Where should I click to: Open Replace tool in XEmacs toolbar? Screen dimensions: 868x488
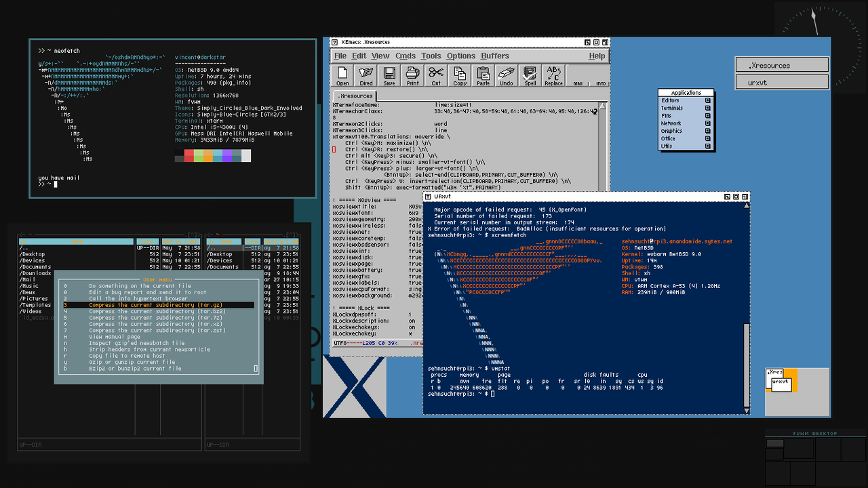[x=553, y=75]
